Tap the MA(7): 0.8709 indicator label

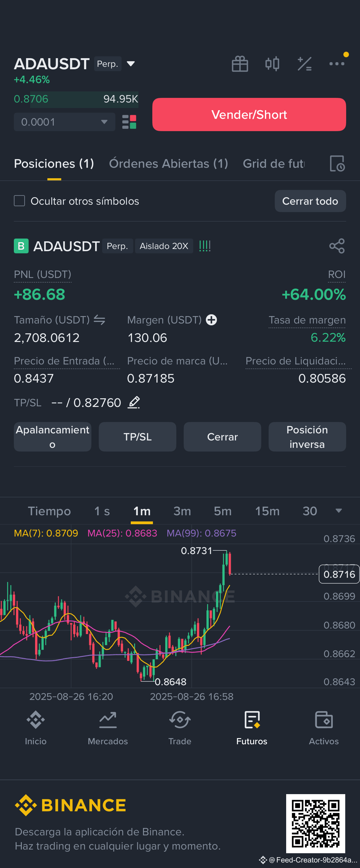click(x=46, y=533)
